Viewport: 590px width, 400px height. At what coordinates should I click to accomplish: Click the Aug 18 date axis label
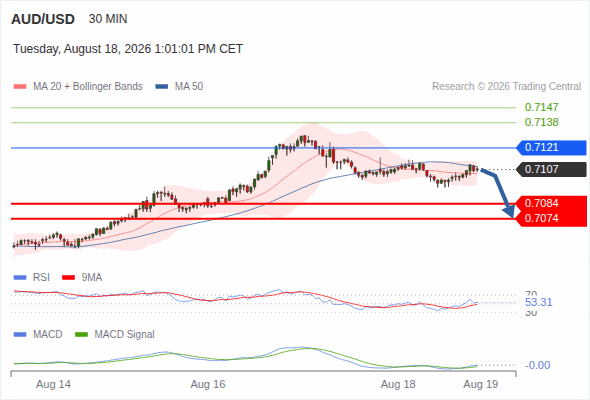pos(398,385)
